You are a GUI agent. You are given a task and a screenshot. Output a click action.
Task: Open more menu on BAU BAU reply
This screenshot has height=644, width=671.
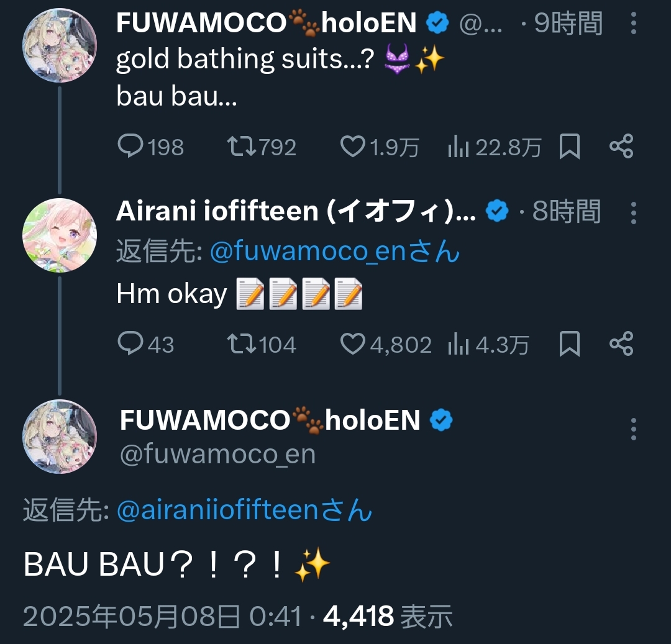(634, 429)
